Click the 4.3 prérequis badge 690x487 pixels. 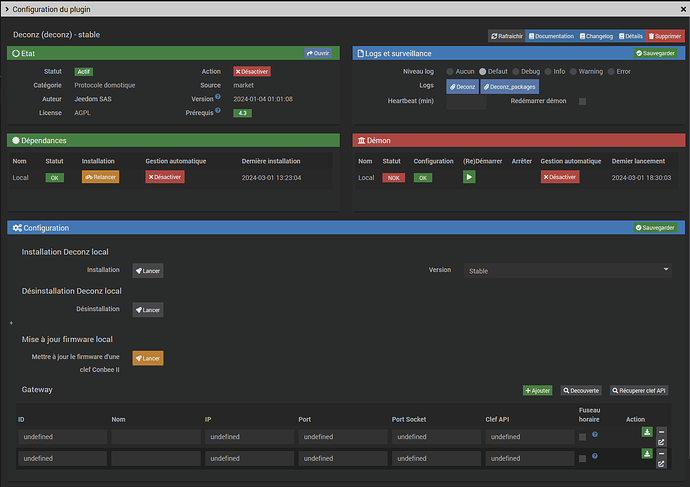coord(242,113)
